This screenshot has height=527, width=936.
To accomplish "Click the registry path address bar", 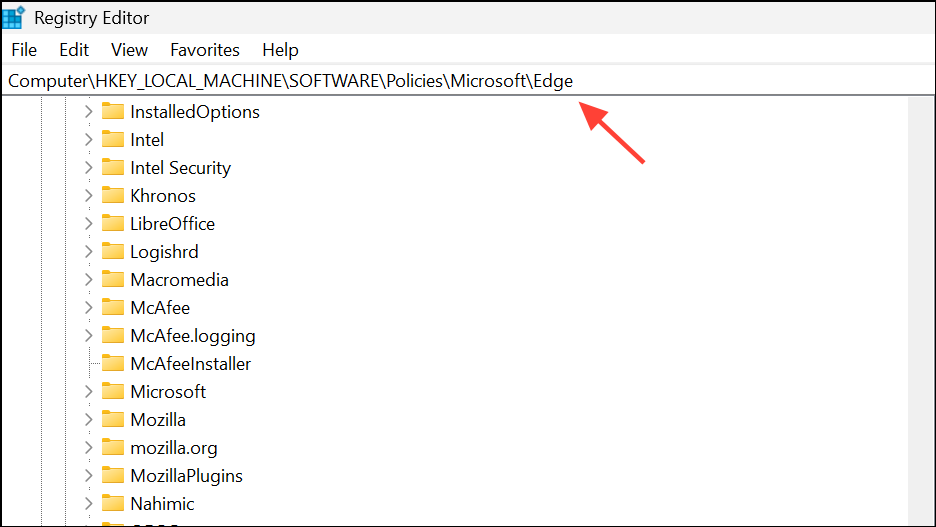I will coord(400,81).
